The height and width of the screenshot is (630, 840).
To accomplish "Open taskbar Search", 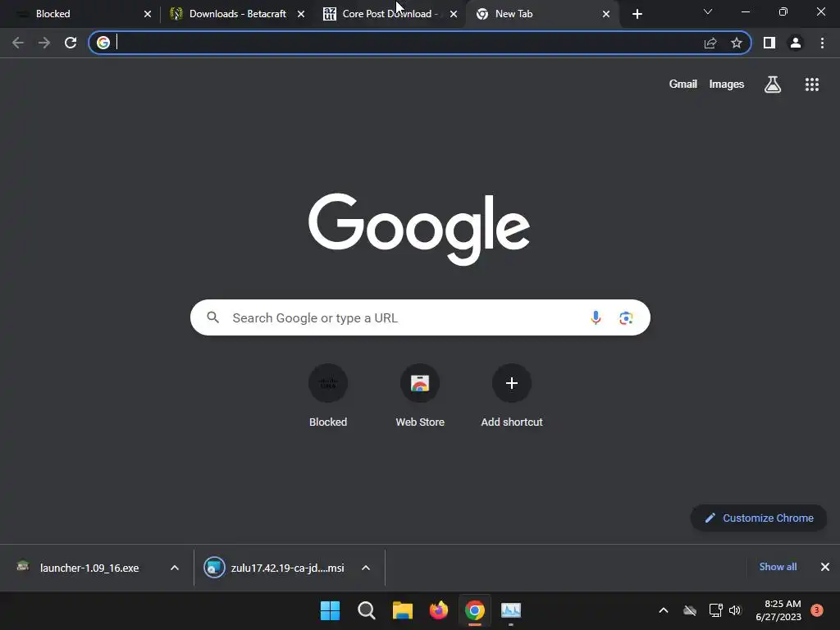I will tap(367, 610).
